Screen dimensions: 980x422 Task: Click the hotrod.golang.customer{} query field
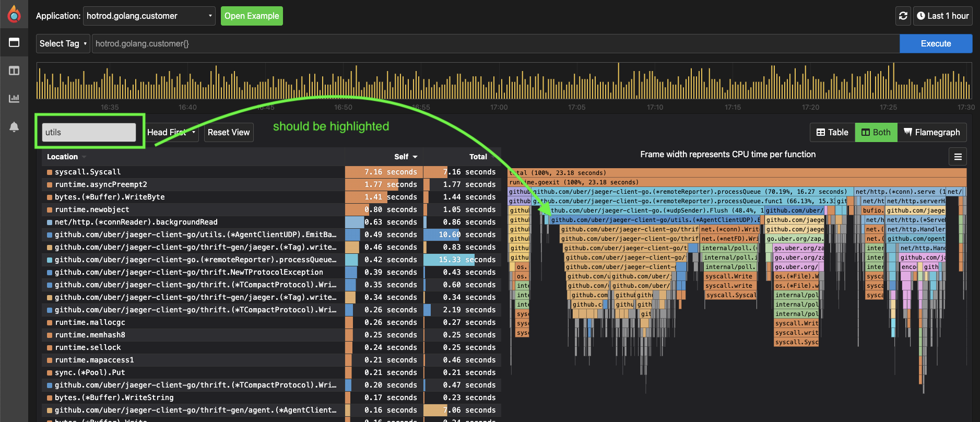tap(495, 43)
